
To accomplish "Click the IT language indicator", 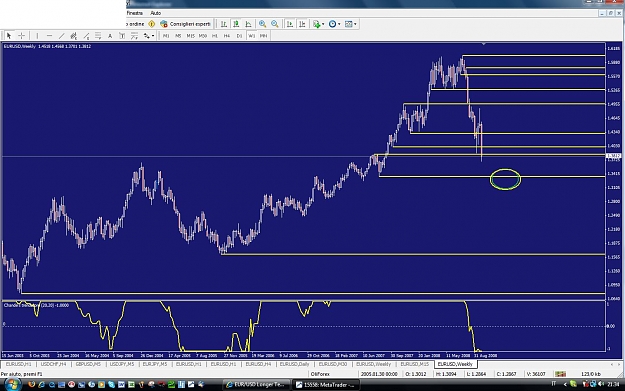I will (x=554, y=384).
